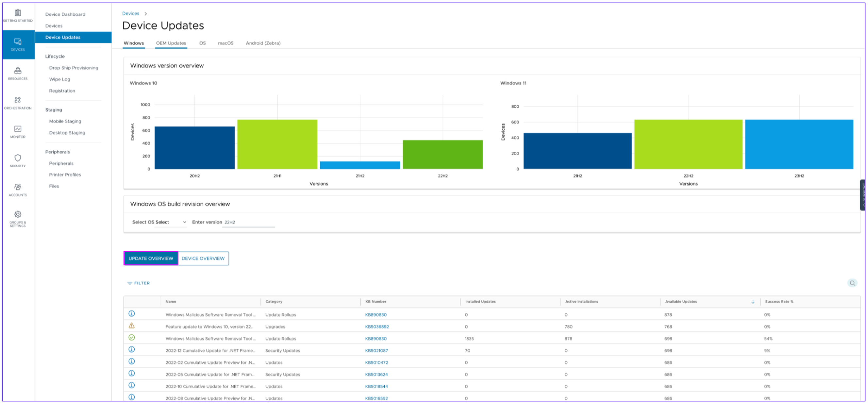This screenshot has height=403, width=868.
Task: Click the 21H1 bar in the Windows 10 chart
Action: [x=277, y=144]
